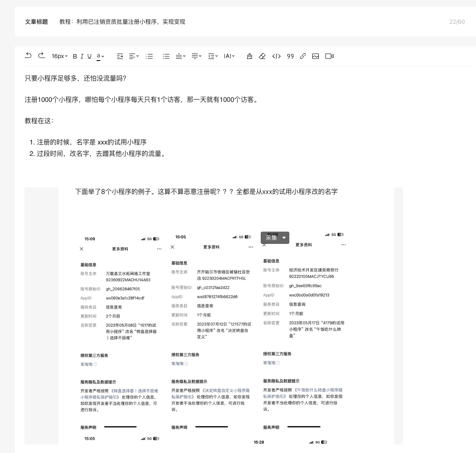Redo the last edit in the editor toolbar

41,56
